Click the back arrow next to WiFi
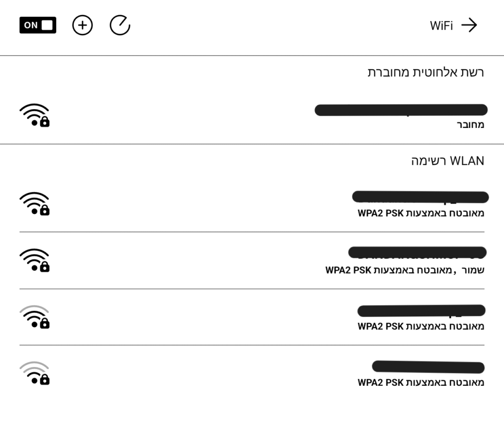The image size is (504, 436). [x=469, y=26]
